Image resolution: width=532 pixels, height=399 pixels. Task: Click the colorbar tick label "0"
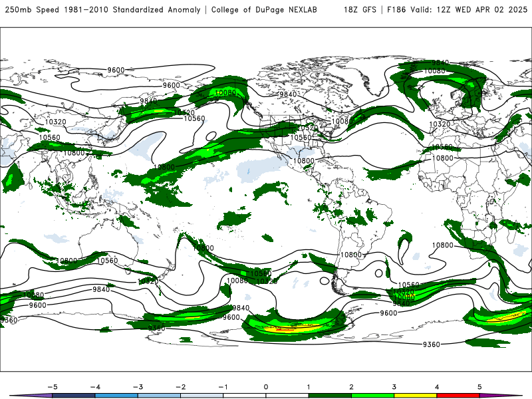[x=266, y=387]
